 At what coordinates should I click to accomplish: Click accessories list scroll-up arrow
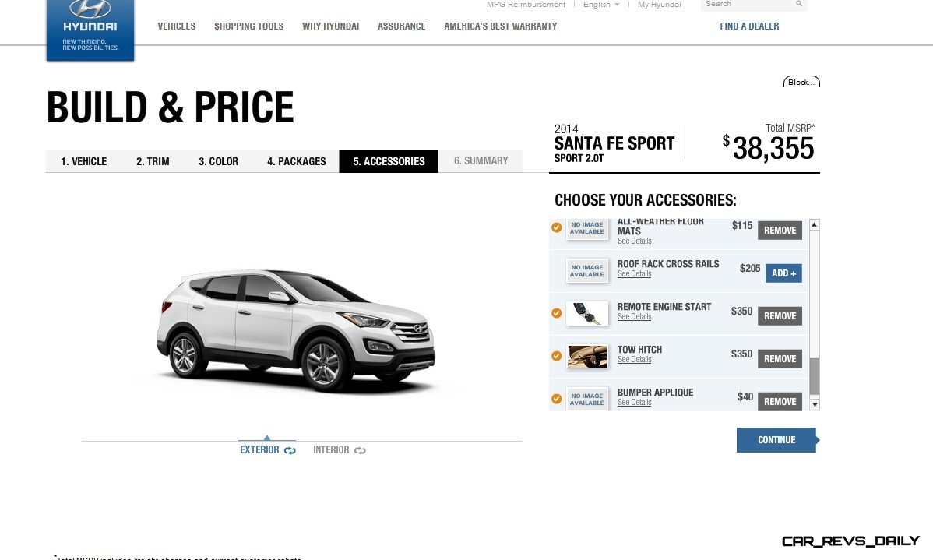(x=815, y=224)
